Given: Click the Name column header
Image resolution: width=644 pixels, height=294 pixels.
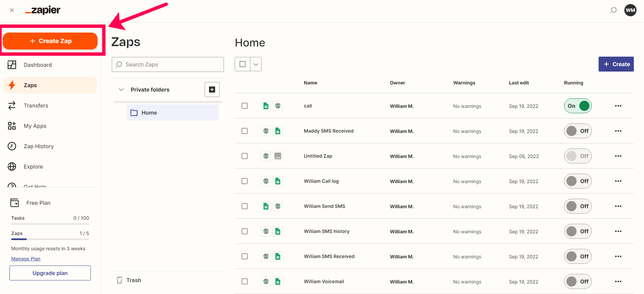Looking at the screenshot, I should [x=310, y=83].
